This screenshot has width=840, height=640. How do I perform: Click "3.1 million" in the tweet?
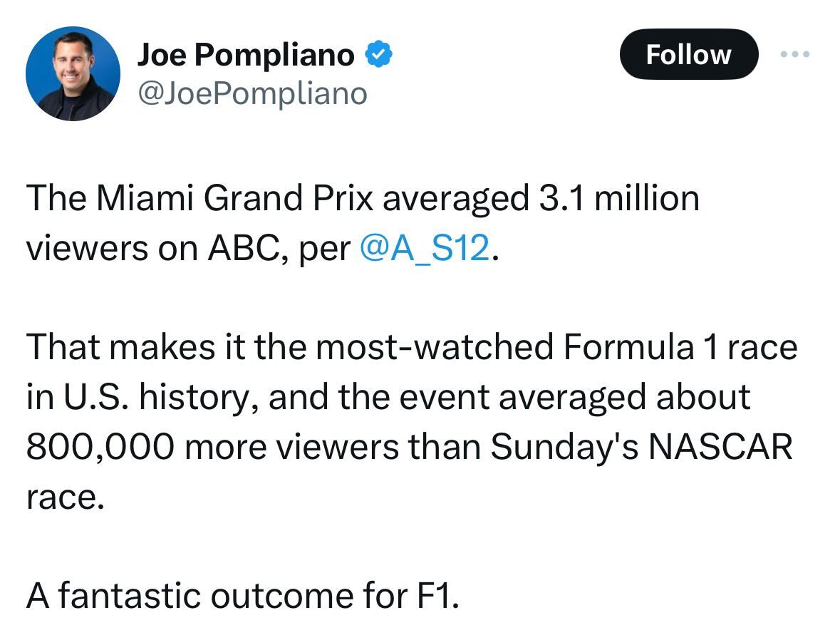click(616, 199)
